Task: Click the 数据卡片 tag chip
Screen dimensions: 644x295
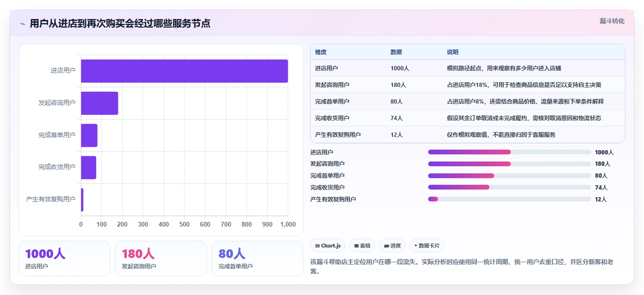Action: (x=427, y=246)
